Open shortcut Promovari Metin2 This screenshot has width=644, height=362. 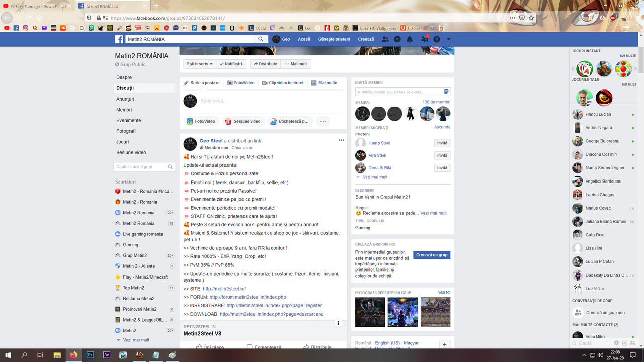[140, 309]
